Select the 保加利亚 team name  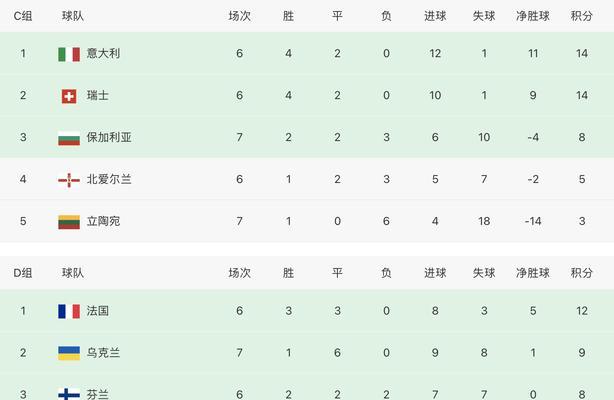109,137
